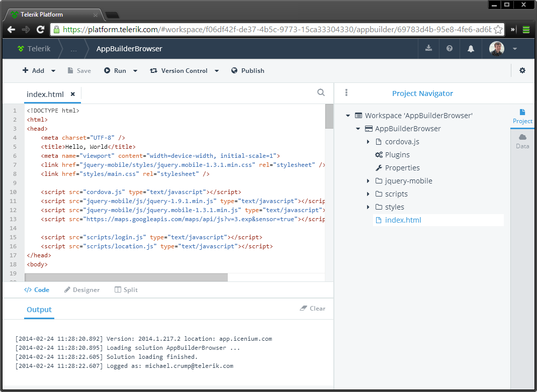Image resolution: width=537 pixels, height=392 pixels.
Task: Select the index.html editor tab
Action: (45, 94)
